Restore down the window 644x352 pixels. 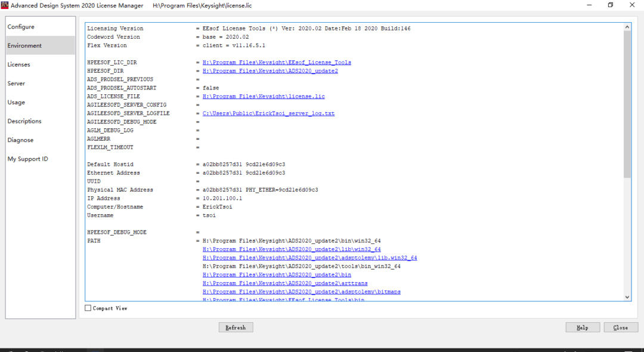coord(611,5)
